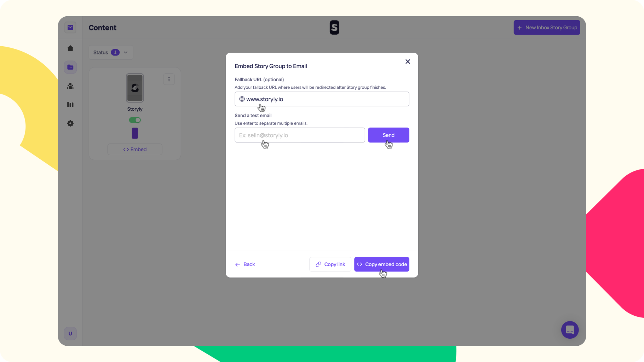Click the Embed button on Storyly card
This screenshot has height=362, width=644.
pos(135,150)
